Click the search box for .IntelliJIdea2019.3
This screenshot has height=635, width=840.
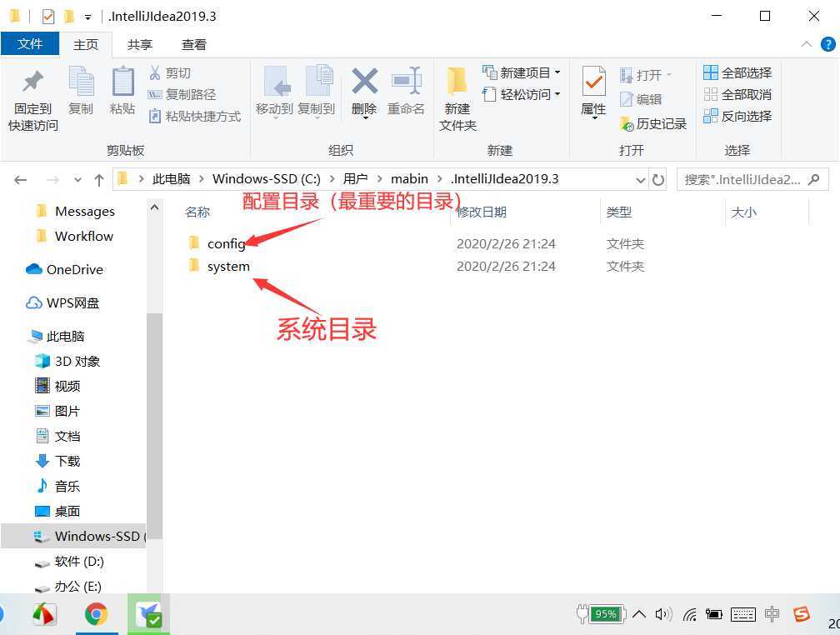(752, 179)
